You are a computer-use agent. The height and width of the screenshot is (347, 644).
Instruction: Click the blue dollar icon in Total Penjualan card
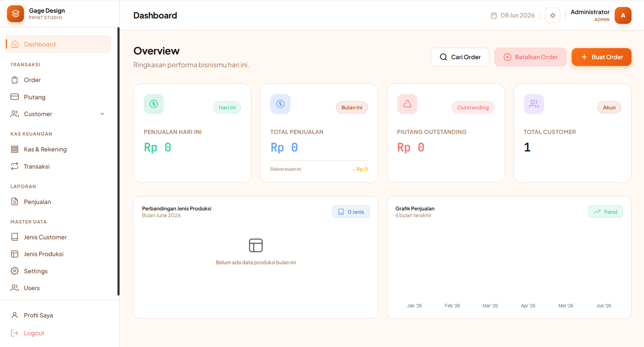point(281,104)
